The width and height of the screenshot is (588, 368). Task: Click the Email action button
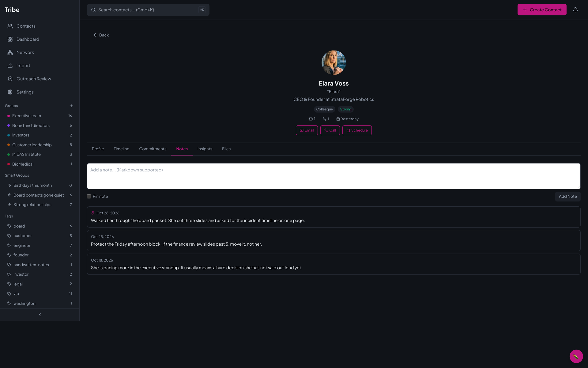click(307, 130)
